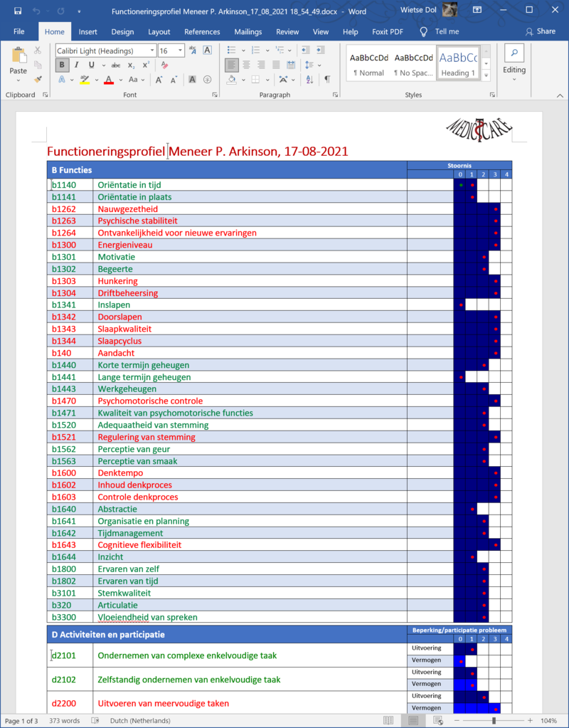Apply the Normal style
The height and width of the screenshot is (728, 569).
[x=368, y=65]
